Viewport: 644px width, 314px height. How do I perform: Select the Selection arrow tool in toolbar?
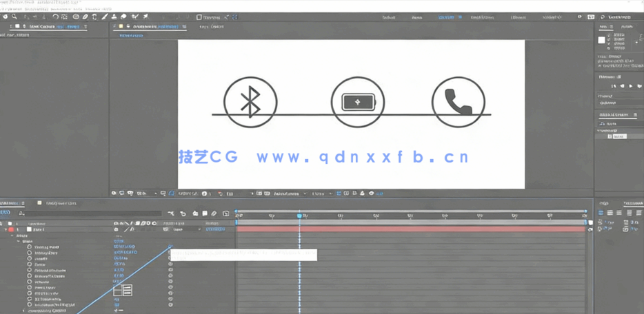pos(6,17)
